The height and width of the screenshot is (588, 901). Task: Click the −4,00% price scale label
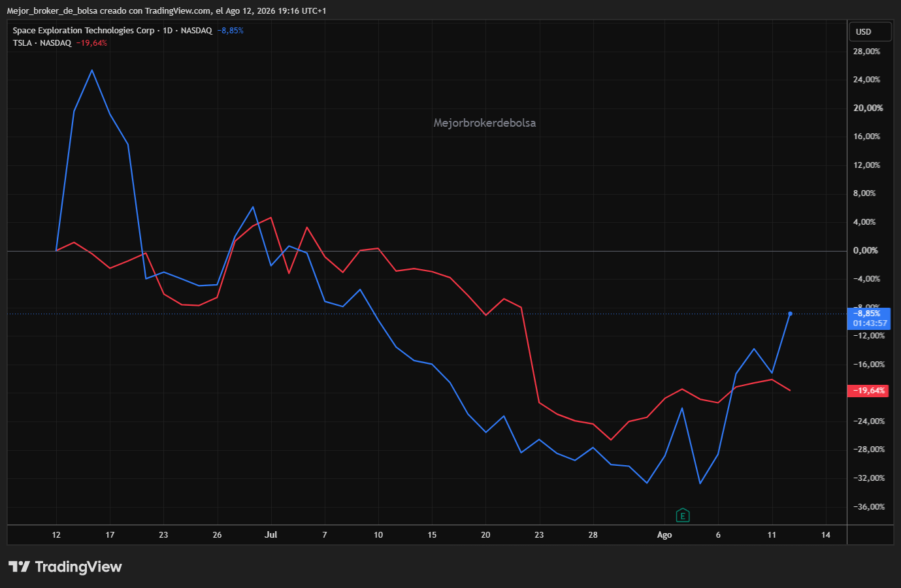[866, 279]
